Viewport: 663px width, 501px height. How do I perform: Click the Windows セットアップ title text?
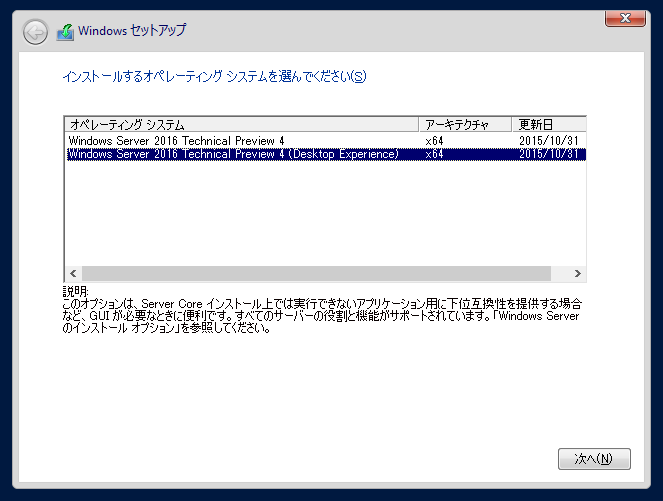click(132, 30)
